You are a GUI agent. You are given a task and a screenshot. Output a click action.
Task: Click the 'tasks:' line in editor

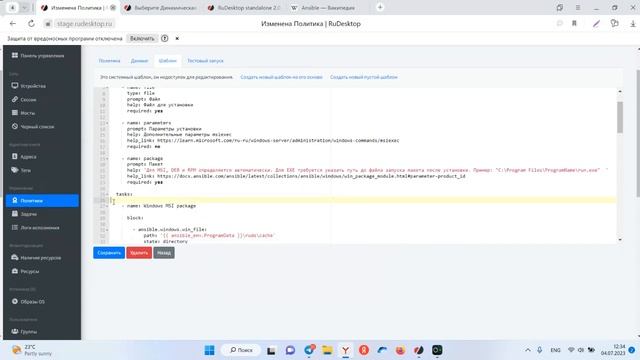coord(124,194)
